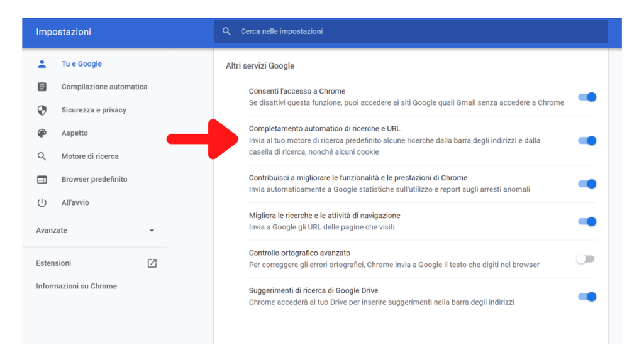Click the power icon for All'avvio

pyautogui.click(x=42, y=202)
